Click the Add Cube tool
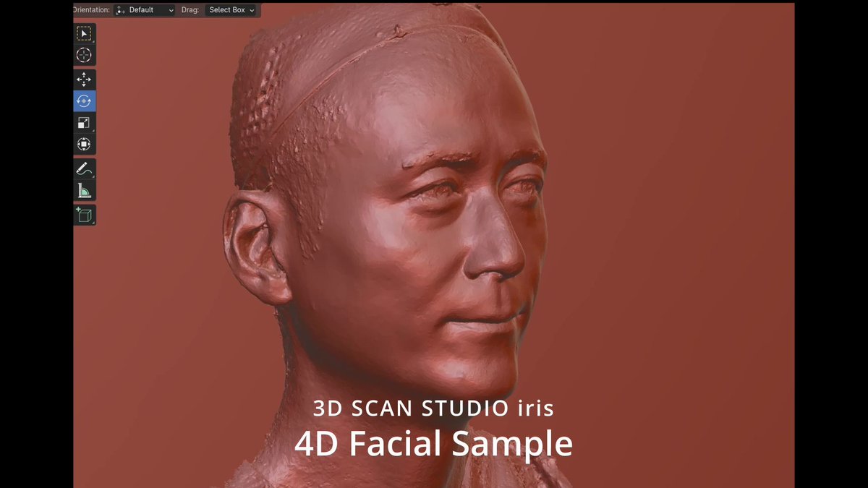 pyautogui.click(x=84, y=214)
